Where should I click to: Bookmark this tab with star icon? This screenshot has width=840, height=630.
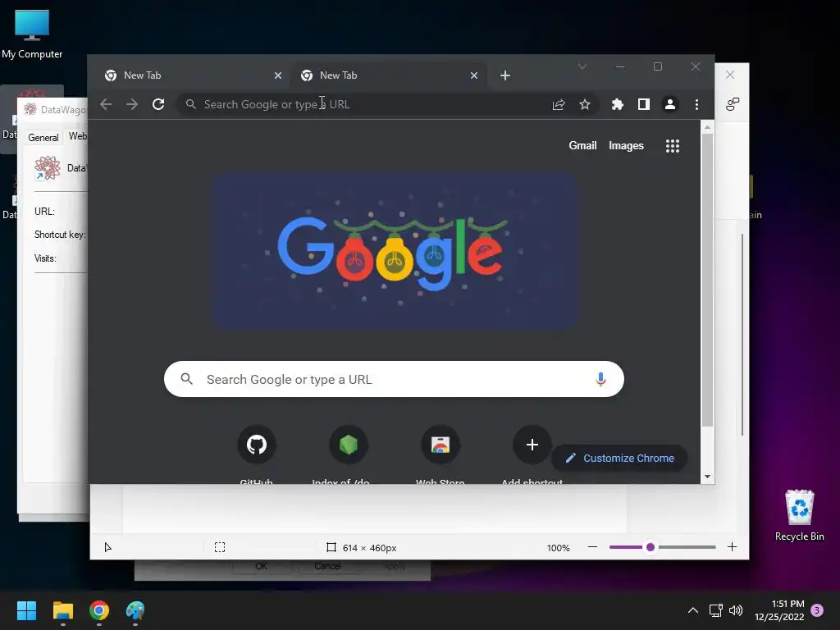click(584, 104)
